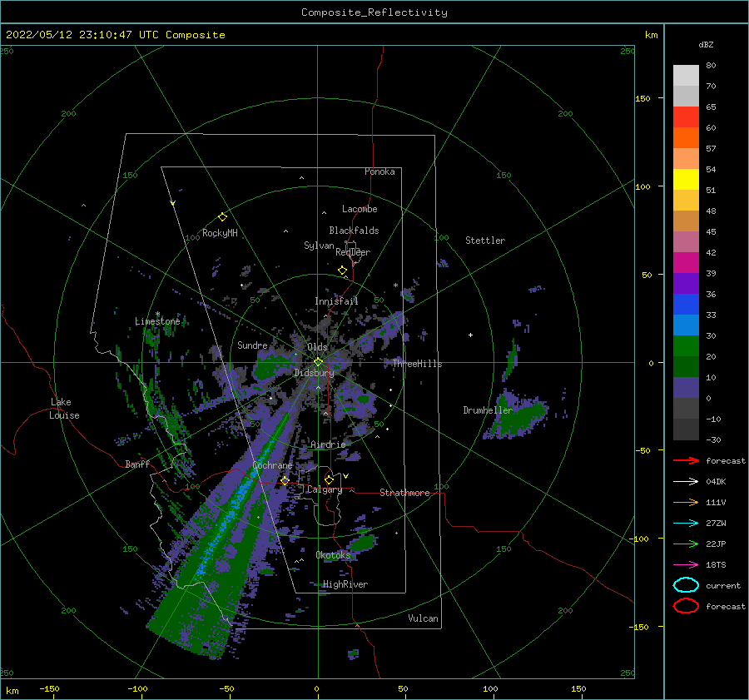Select the yellow 51-54 dBZ swatch
The image size is (749, 700).
(686, 180)
